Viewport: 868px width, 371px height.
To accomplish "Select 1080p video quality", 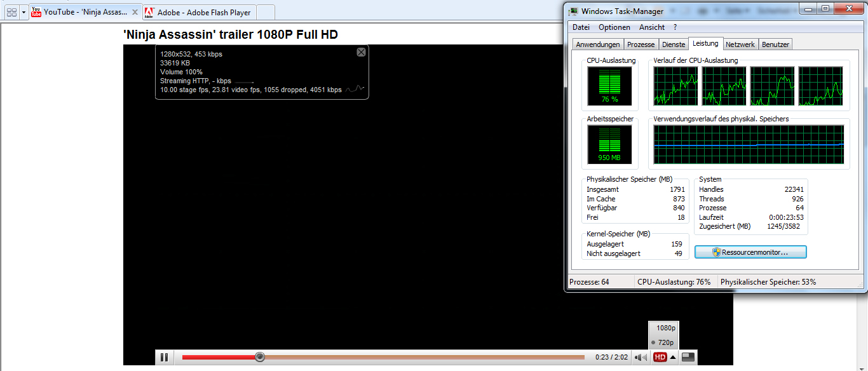I will tap(665, 328).
